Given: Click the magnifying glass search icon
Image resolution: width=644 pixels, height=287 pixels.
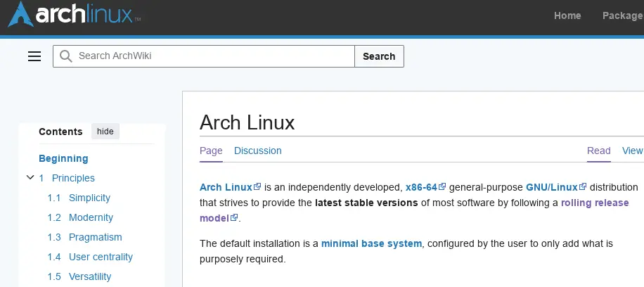Looking at the screenshot, I should pyautogui.click(x=65, y=56).
